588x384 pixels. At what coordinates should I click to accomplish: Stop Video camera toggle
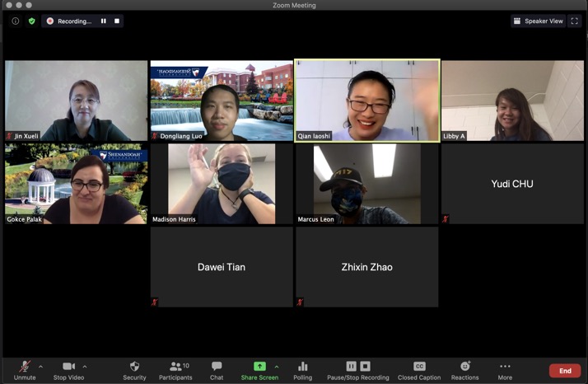pos(68,371)
